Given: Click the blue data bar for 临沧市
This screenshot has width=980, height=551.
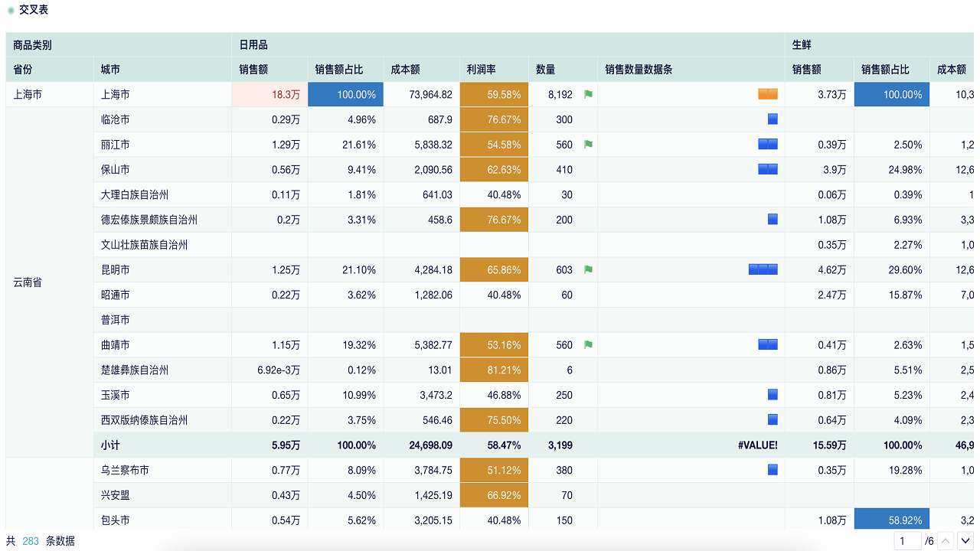Looking at the screenshot, I should (772, 119).
